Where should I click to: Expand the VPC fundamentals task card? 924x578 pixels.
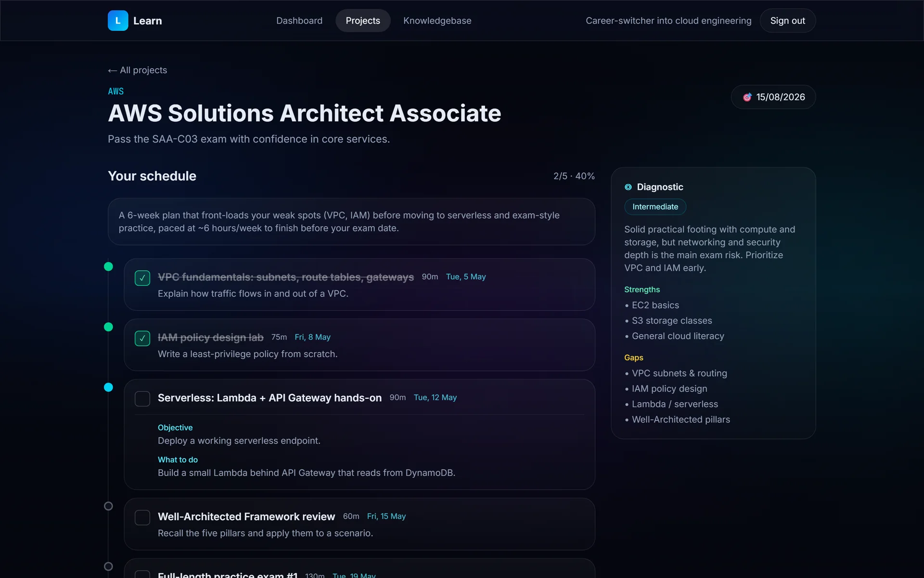359,285
